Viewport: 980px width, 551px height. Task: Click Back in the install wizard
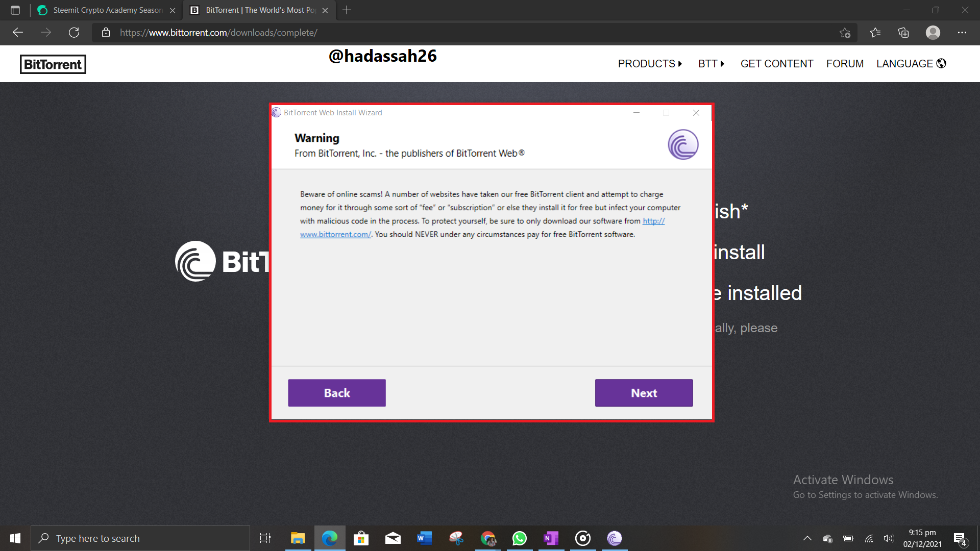(x=337, y=393)
